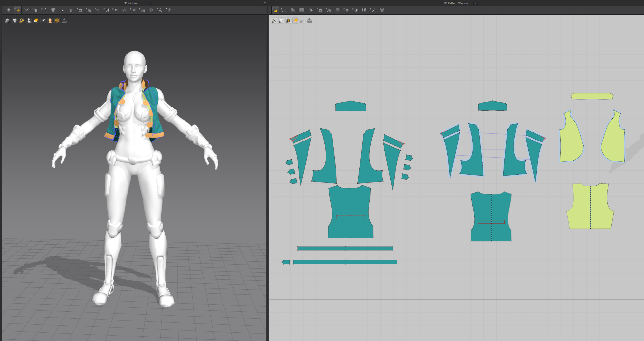Click the export tray icon in 3D view
The image size is (644, 341).
64,21
